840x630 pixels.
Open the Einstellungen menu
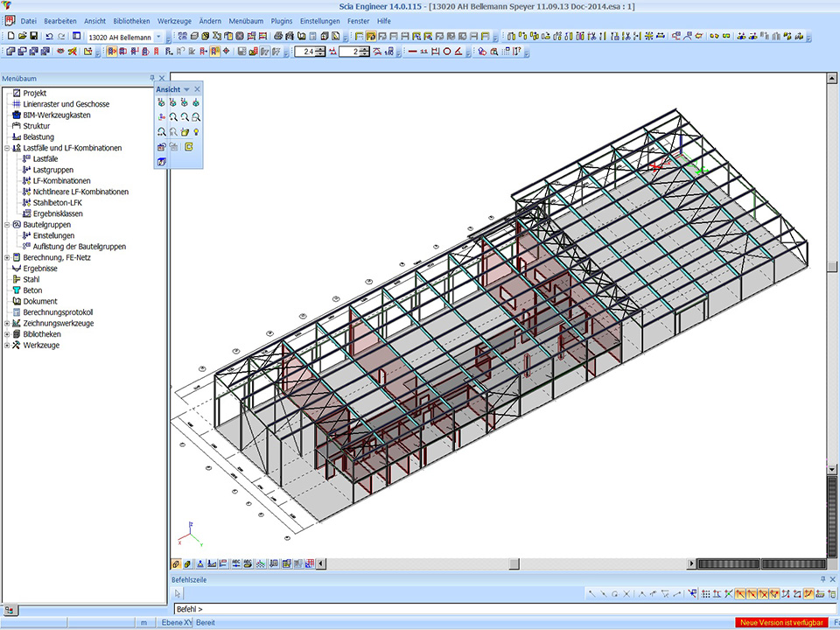[x=319, y=20]
